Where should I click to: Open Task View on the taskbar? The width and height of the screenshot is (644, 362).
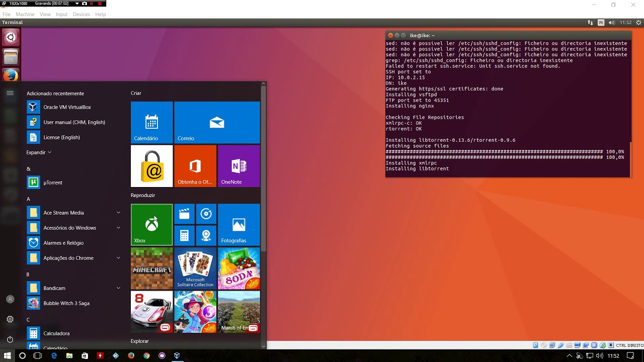[x=38, y=355]
